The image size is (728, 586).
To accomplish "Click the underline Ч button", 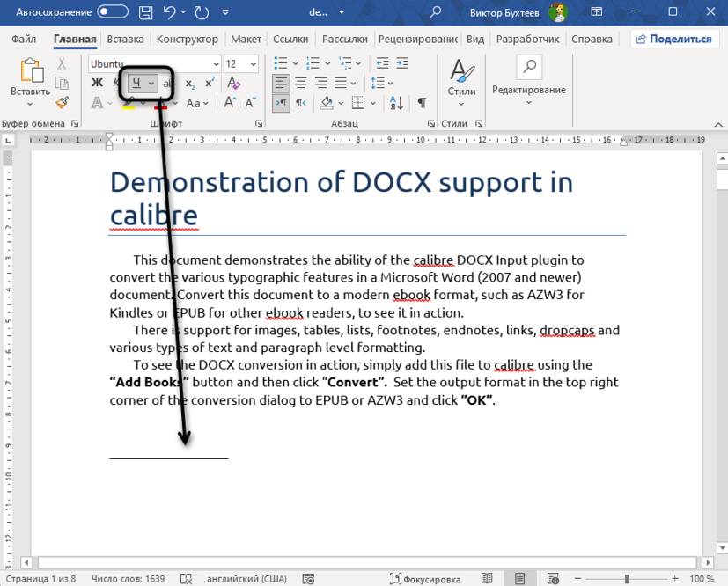I will 136,83.
